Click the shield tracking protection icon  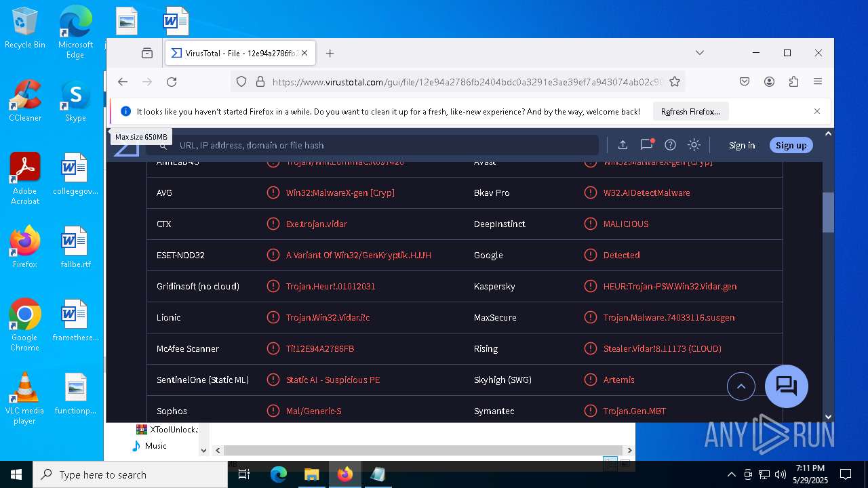tap(241, 81)
